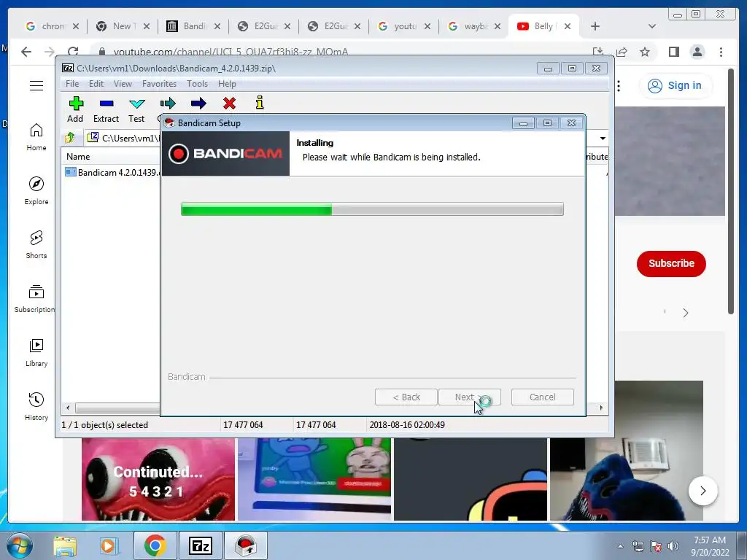This screenshot has height=560, width=747.
Task: Open the Favorites menu in 7-Zip
Action: pos(159,84)
